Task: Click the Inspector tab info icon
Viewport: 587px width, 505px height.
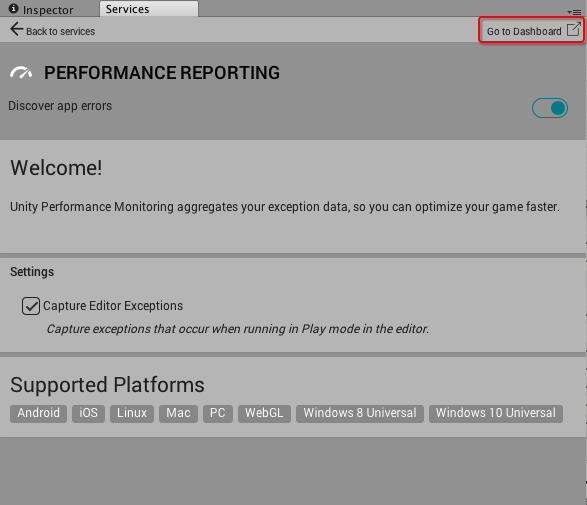Action: (x=13, y=9)
